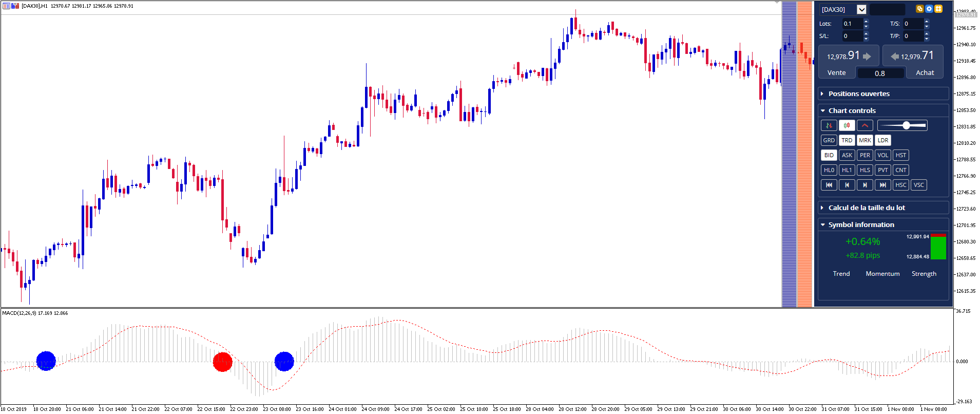Click the brown duplicate-windows icon in the trade panel
The width and height of the screenshot is (980, 414).
(919, 9)
